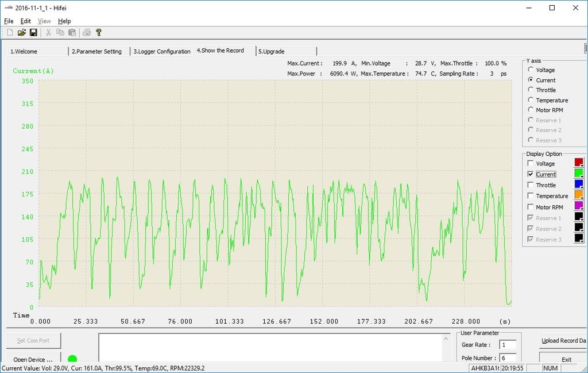Screen dimensions: 588x373
Task: Enable the Voltage display option checkbox
Action: [530, 163]
